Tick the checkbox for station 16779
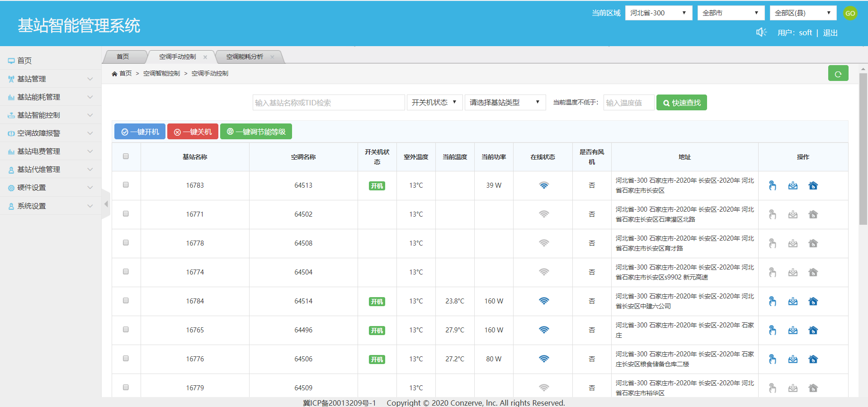Screen dimensions: 868x407 pyautogui.click(x=126, y=387)
